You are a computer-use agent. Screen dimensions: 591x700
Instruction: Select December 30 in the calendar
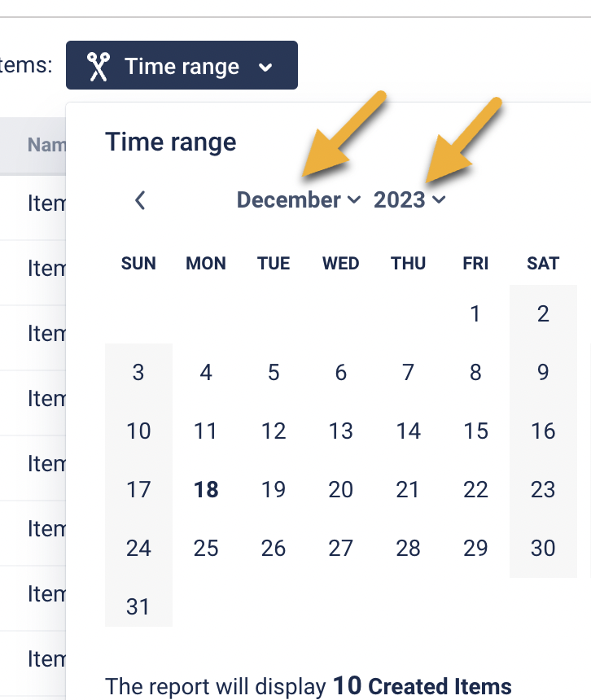tap(543, 549)
